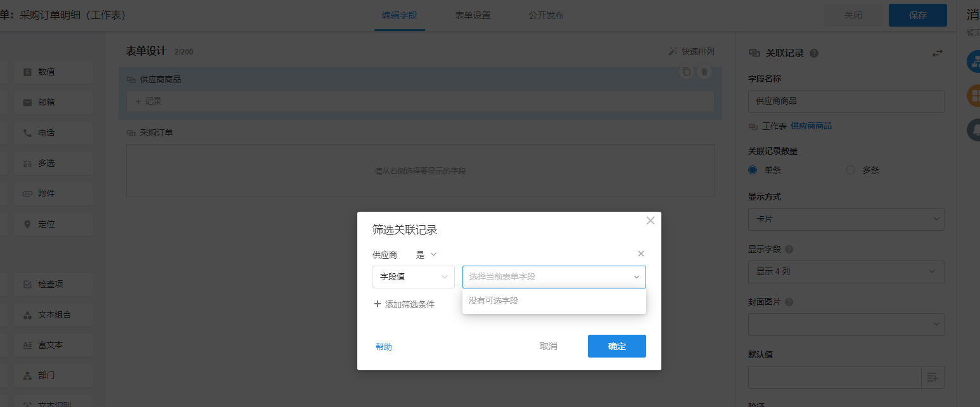
Task: Click the delete trash icon on 供应商商品 field
Action: (704, 72)
